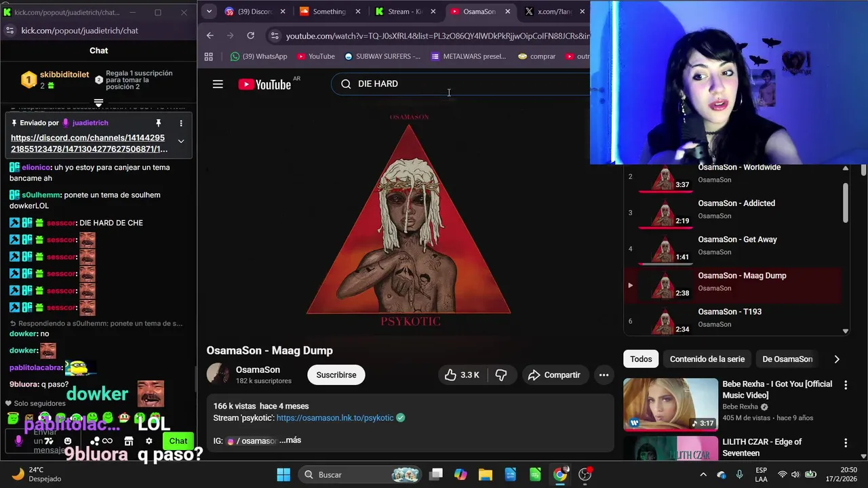
Task: Open Copilot from the taskbar
Action: [x=460, y=474]
